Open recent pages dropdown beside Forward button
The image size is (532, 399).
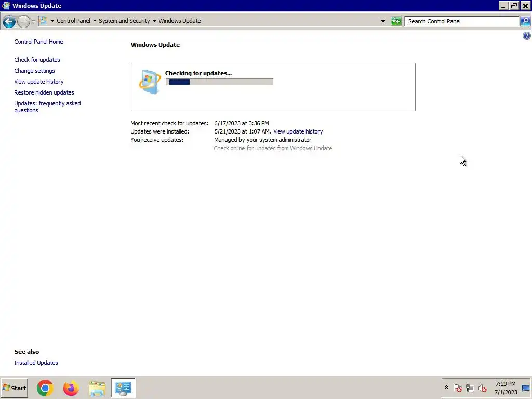(33, 21)
